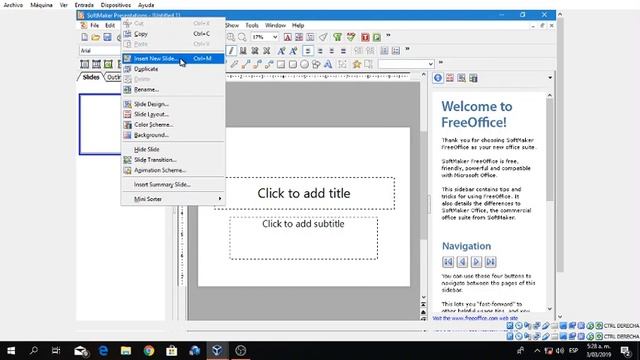Click the blue info icon in the sidebar
This screenshot has height=360, width=640.
tap(438, 78)
